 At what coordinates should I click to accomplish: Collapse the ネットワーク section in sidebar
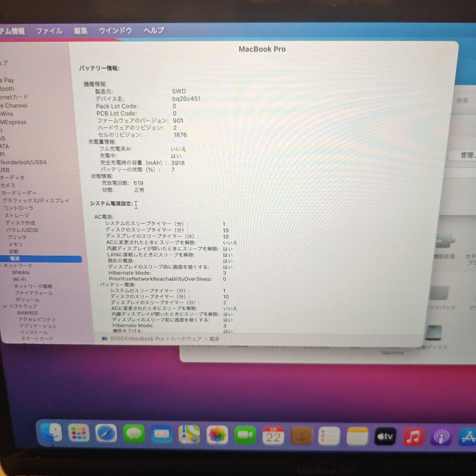(1, 266)
